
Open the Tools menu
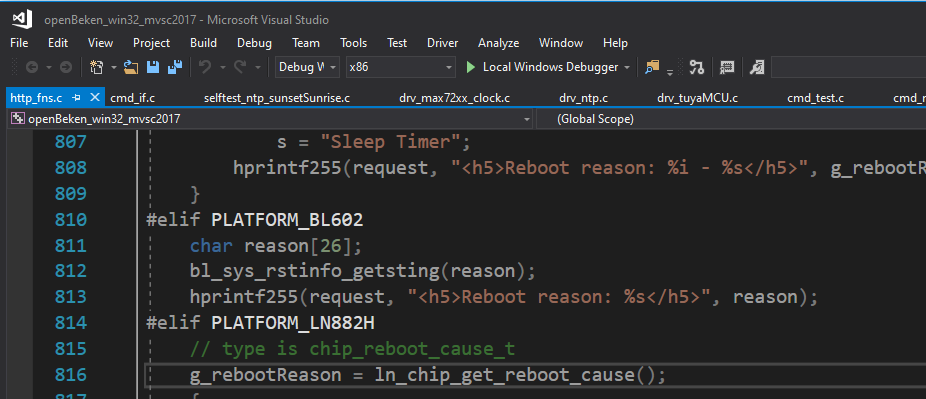pos(354,43)
